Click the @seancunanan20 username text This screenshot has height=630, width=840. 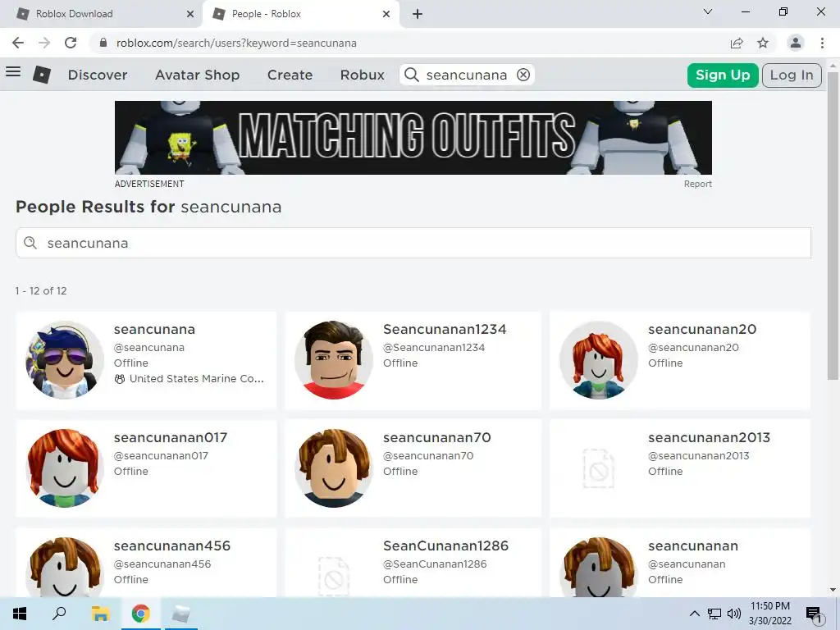click(x=693, y=348)
